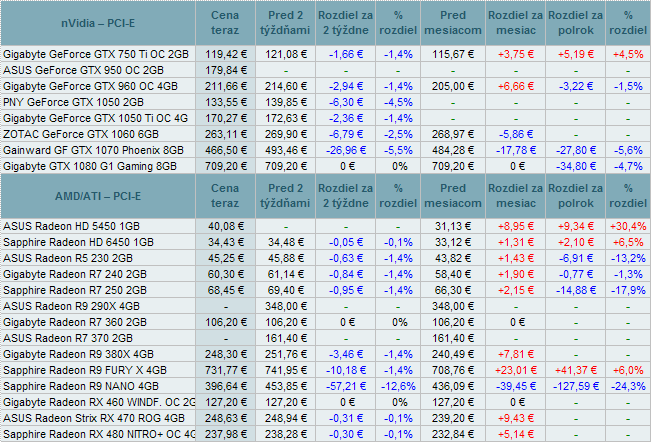
Task: Select the "466,50 €" GTX 1070 price
Action: tap(225, 150)
